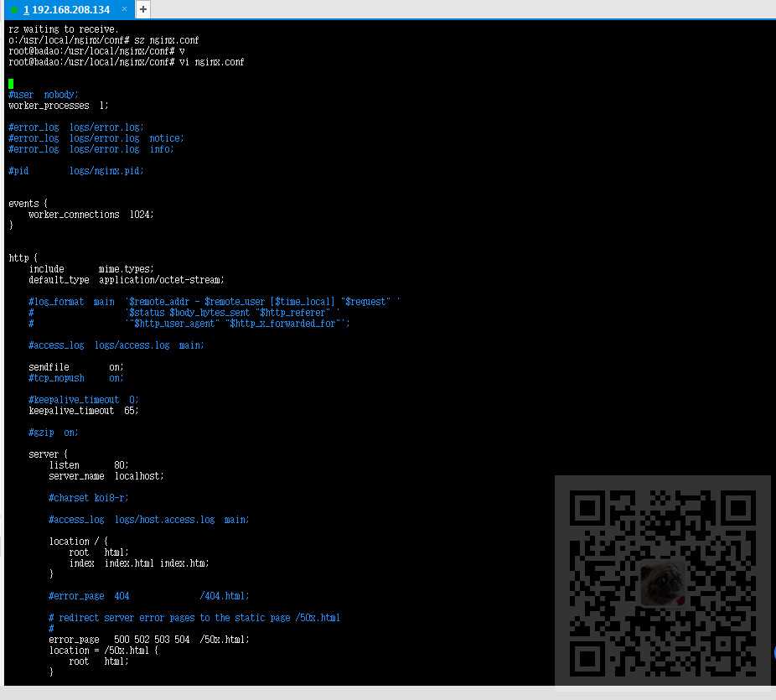The height and width of the screenshot is (700, 776).
Task: Click the green connection status dot on tab
Action: [x=14, y=9]
